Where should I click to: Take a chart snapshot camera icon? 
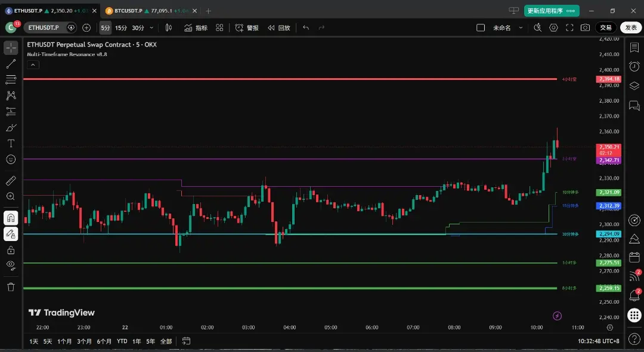(586, 27)
